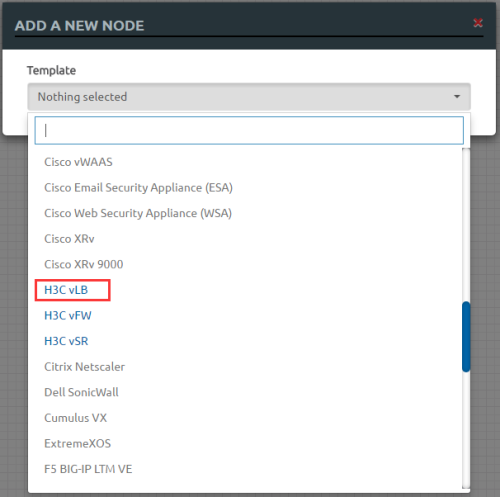Screen dimensions: 500x497
Task: Close the Add a New Node dialog
Action: pyautogui.click(x=478, y=23)
